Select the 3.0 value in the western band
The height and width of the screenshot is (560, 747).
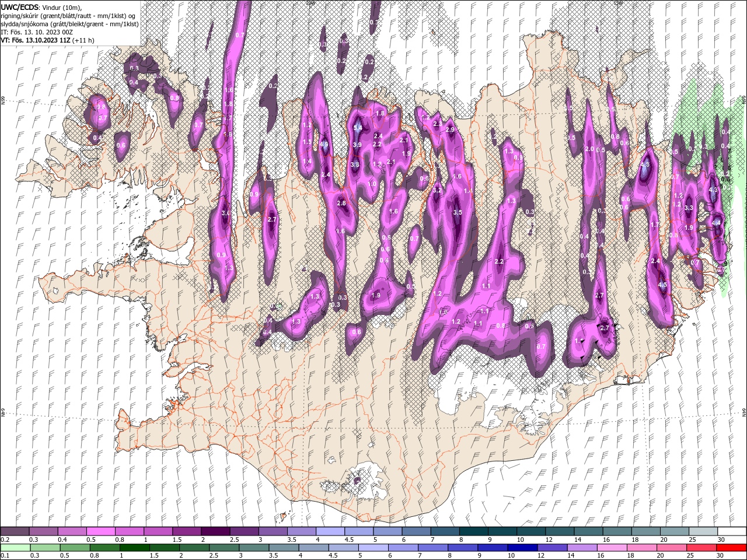pyautogui.click(x=226, y=214)
